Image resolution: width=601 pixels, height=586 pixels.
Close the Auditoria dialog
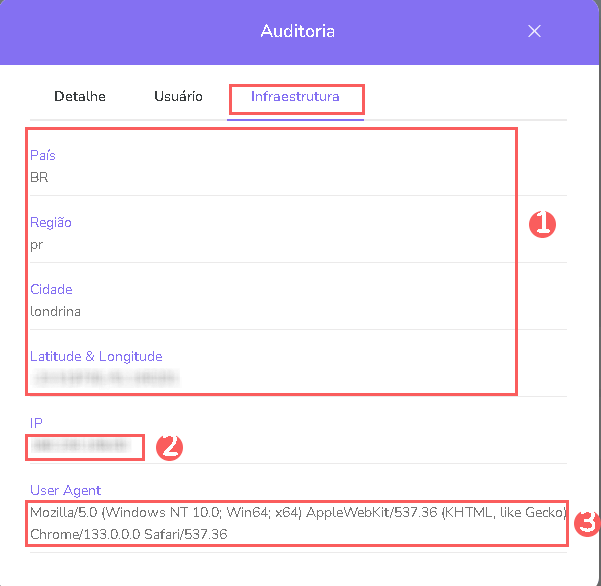534,31
